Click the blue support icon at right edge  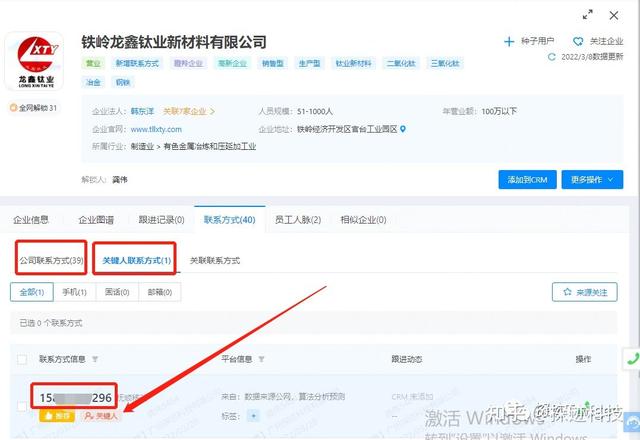click(x=633, y=422)
